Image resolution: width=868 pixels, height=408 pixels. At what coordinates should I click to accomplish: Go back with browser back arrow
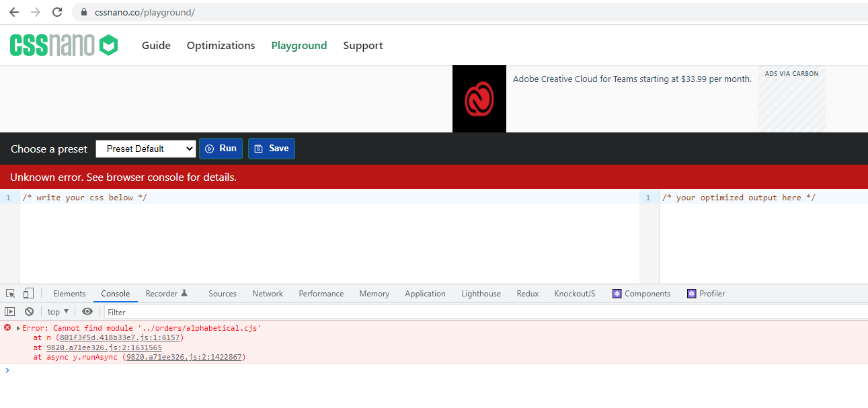(13, 12)
